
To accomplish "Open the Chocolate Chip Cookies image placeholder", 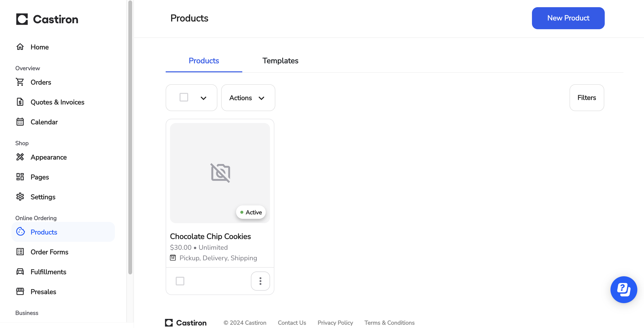I will [220, 173].
